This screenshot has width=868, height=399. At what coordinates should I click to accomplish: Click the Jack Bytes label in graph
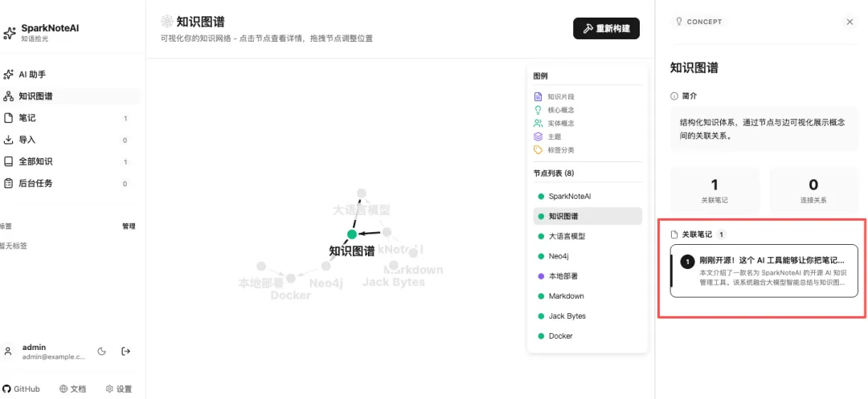click(x=394, y=282)
